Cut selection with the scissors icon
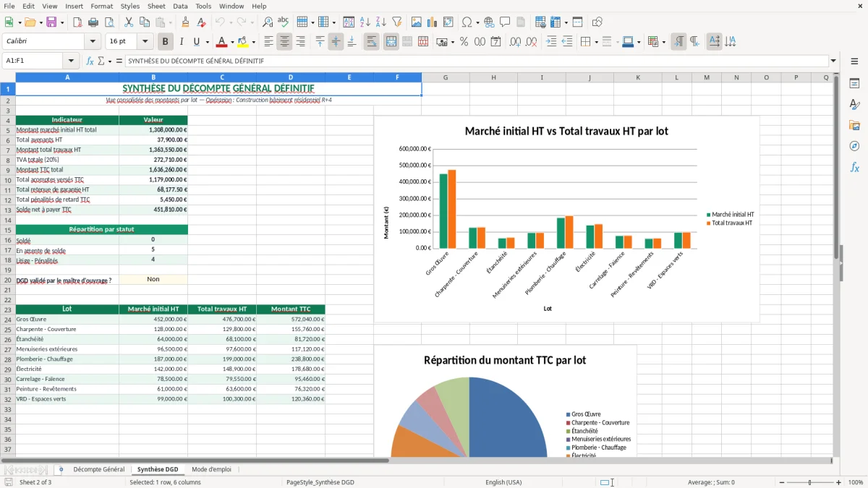The image size is (868, 488). click(129, 22)
